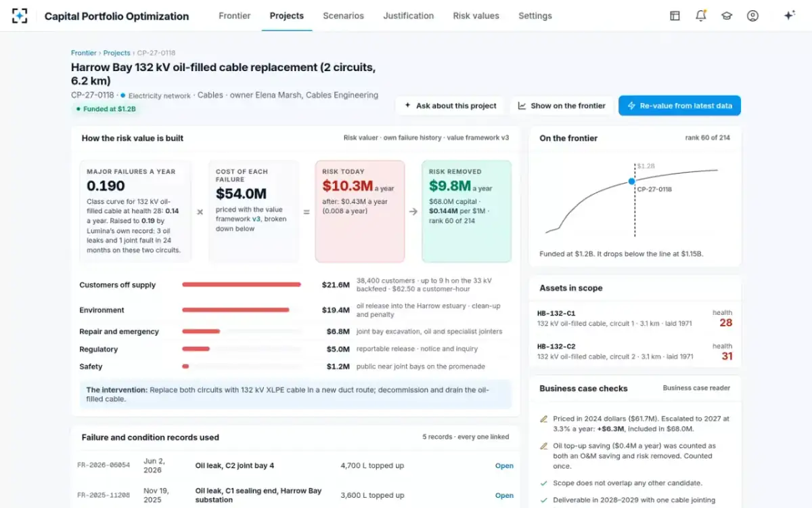Click the Customers off supply red bar
Viewport: 812px width, 508px height.
242,284
